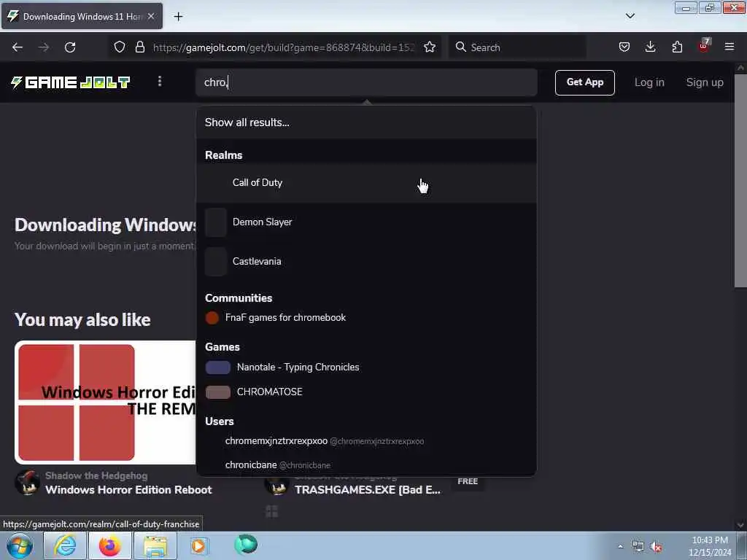The image size is (747, 560).
Task: Click the Log in link
Action: tap(649, 82)
